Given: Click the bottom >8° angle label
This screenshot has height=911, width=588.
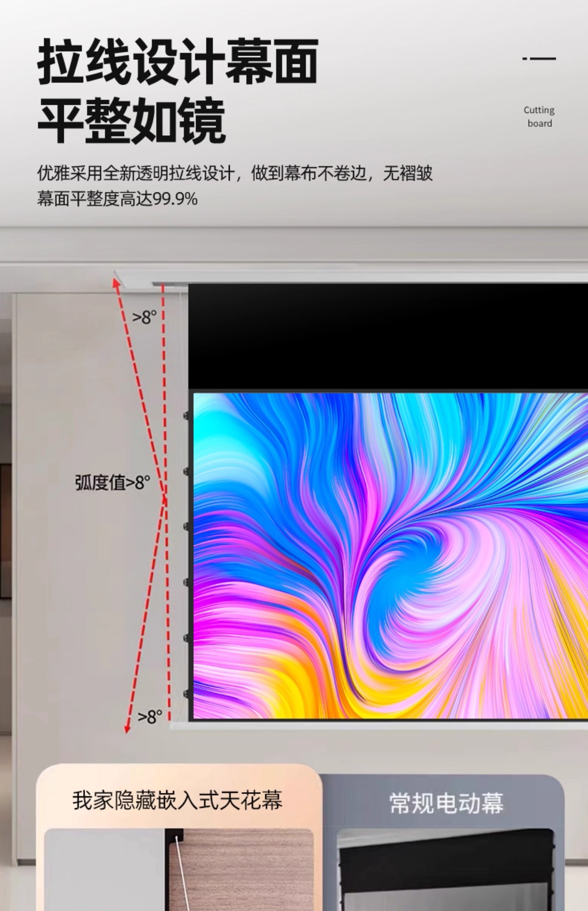Looking at the screenshot, I should (150, 717).
